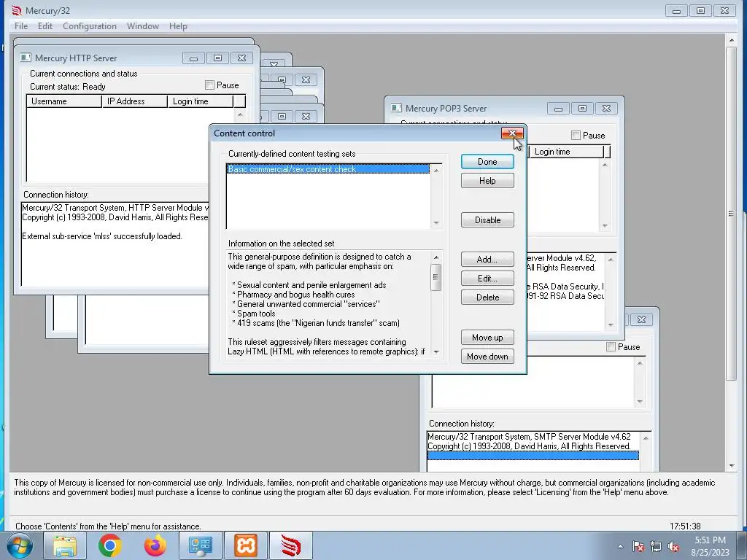Click the Help button in Content control

(x=487, y=181)
